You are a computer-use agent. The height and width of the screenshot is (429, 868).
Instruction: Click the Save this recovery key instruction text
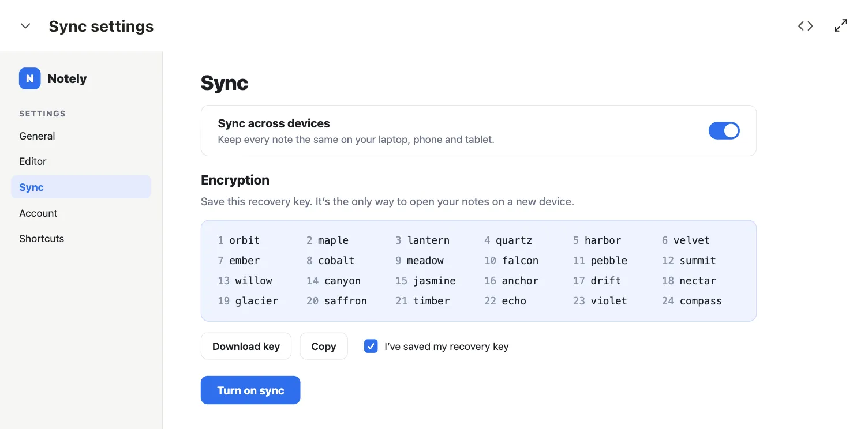[387, 202]
